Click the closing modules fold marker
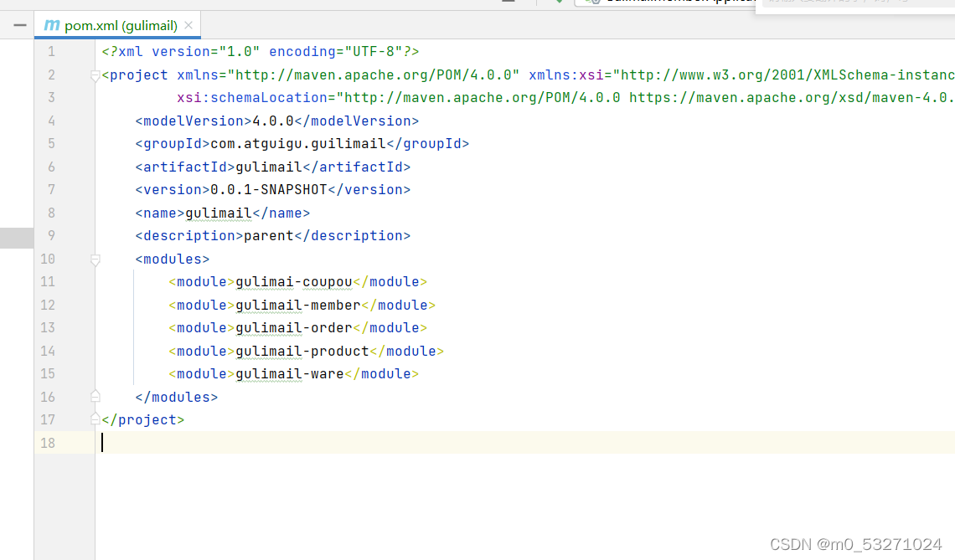The image size is (955, 560). click(x=95, y=397)
